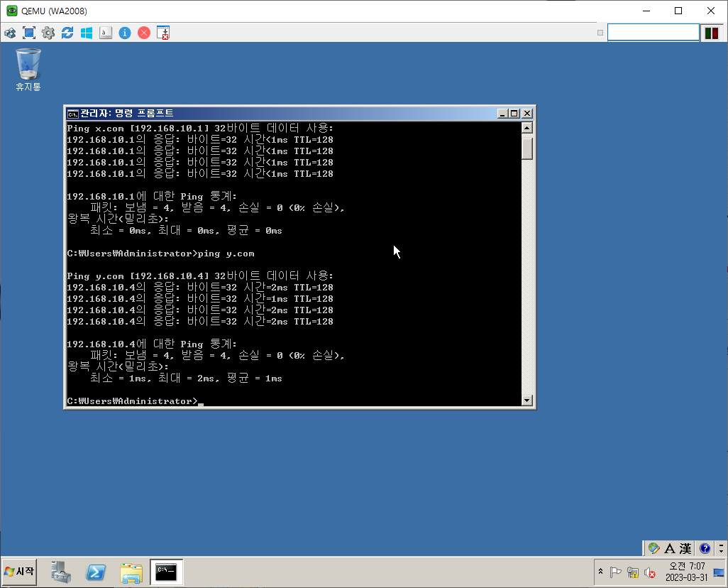Click the command prompt title bar text

127,113
